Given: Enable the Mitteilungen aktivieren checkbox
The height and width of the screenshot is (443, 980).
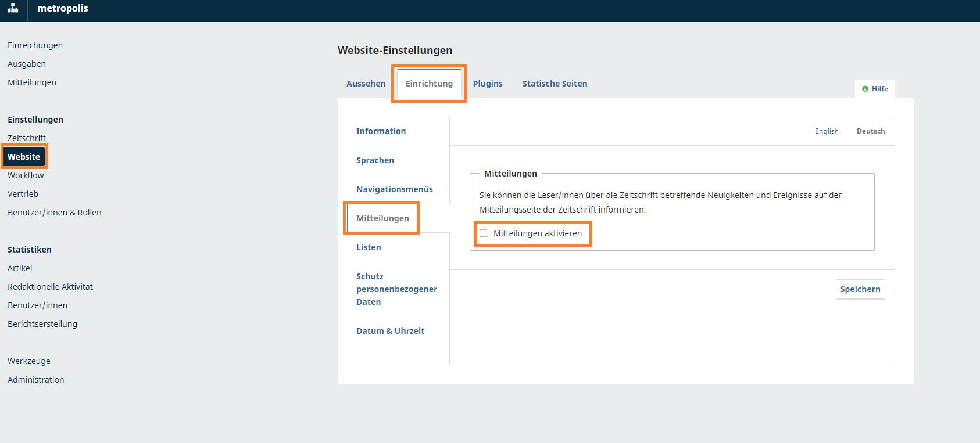Looking at the screenshot, I should (x=483, y=233).
